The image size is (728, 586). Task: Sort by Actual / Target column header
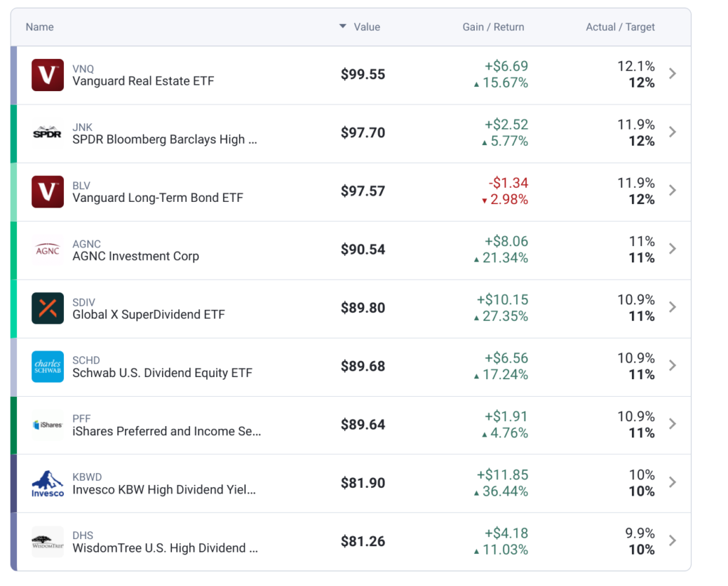(620, 27)
